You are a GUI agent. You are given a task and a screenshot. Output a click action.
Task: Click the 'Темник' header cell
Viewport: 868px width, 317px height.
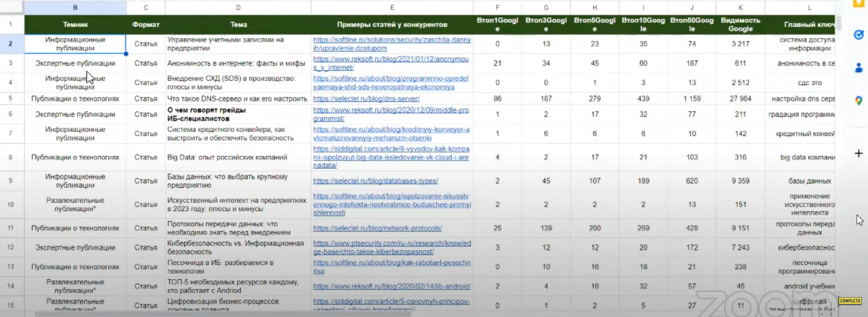[x=76, y=25]
